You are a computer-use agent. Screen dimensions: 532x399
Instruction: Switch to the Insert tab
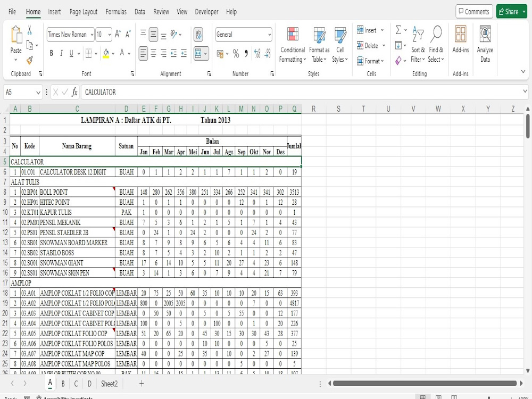[x=54, y=12]
